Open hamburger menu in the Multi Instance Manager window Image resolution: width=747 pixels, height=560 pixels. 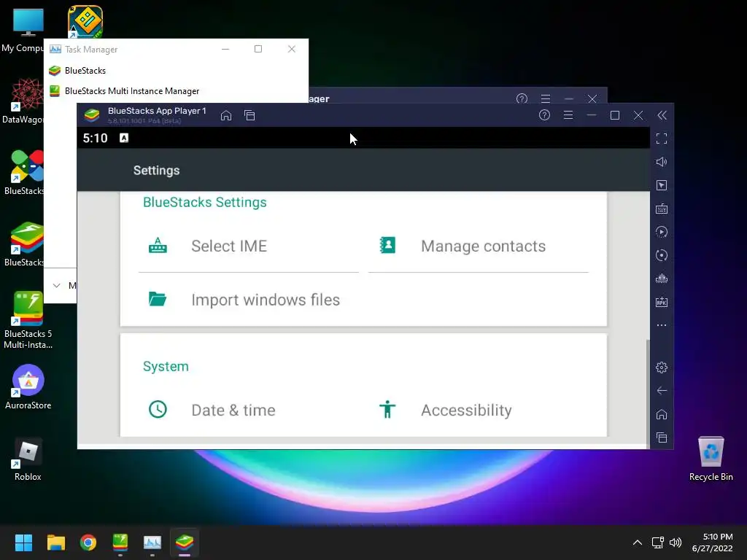(x=546, y=98)
